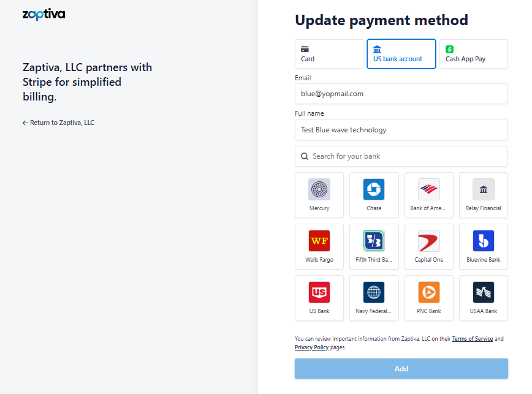Pick the PNC Bank logo
This screenshot has width=532, height=394.
click(x=428, y=292)
